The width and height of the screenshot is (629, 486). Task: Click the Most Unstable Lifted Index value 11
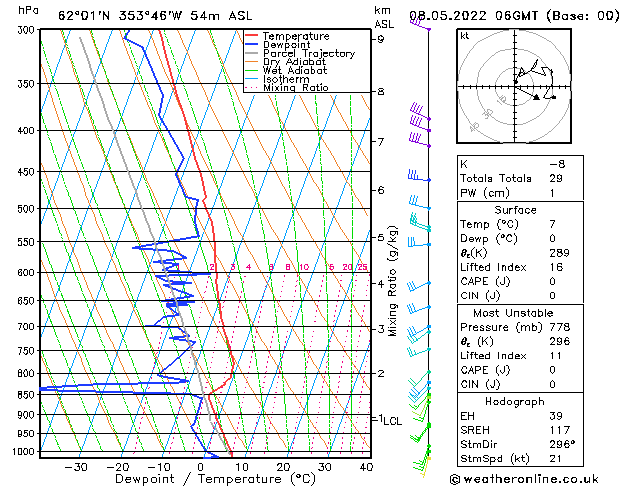tap(556, 356)
